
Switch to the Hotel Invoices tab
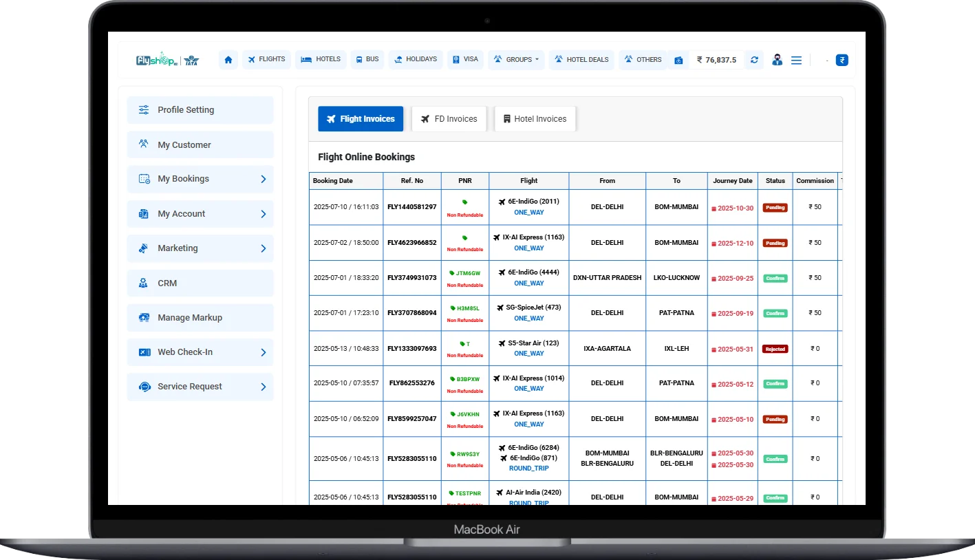(x=535, y=119)
